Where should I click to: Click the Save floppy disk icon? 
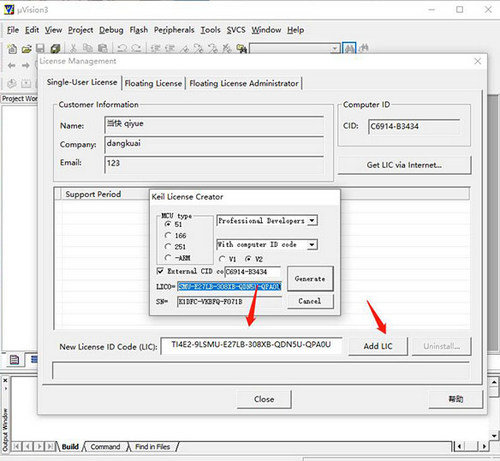[40, 49]
